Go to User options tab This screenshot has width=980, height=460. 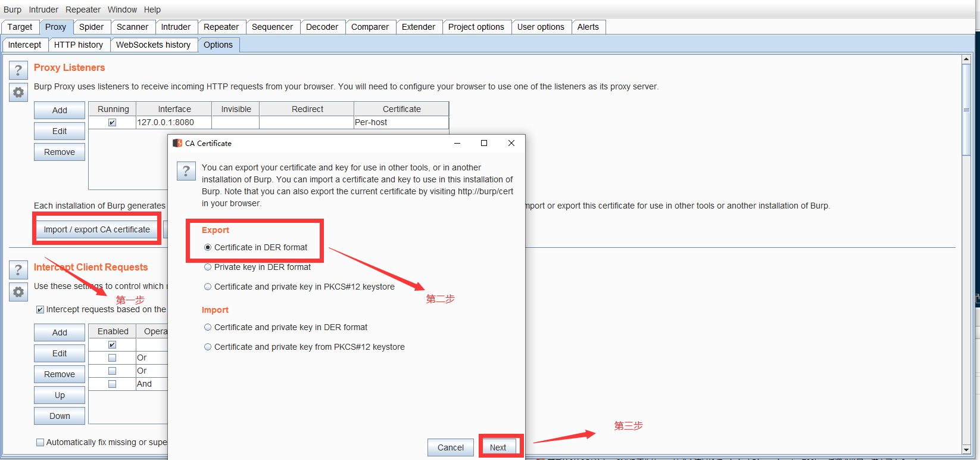pos(541,27)
